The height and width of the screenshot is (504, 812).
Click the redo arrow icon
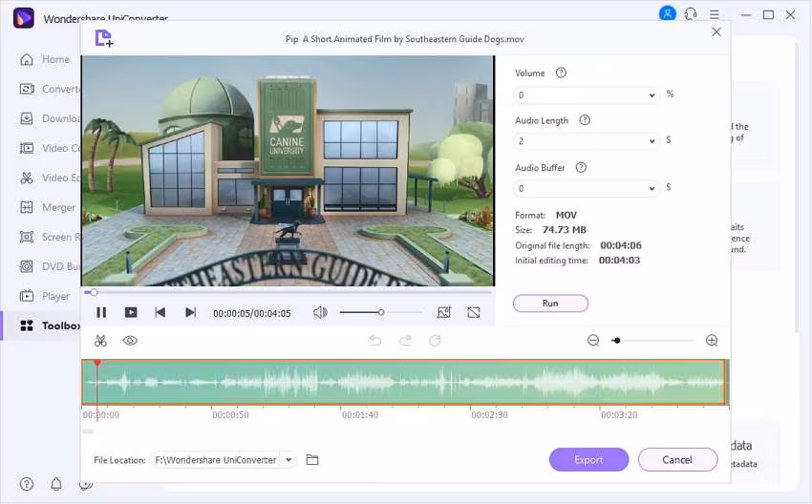coord(405,341)
